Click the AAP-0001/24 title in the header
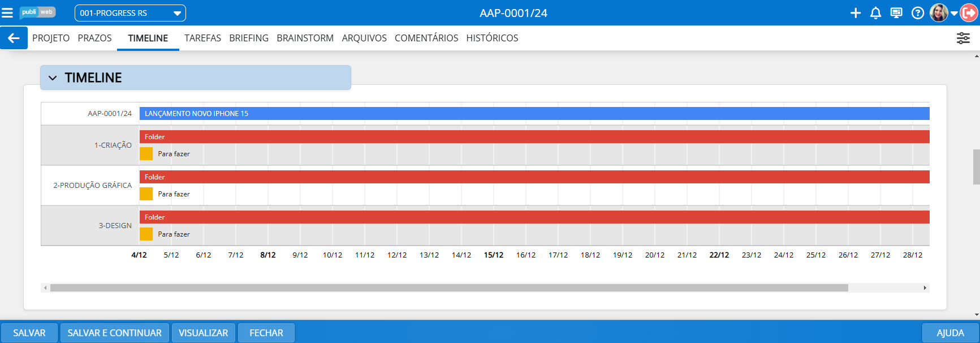This screenshot has height=343, width=980. click(x=513, y=13)
